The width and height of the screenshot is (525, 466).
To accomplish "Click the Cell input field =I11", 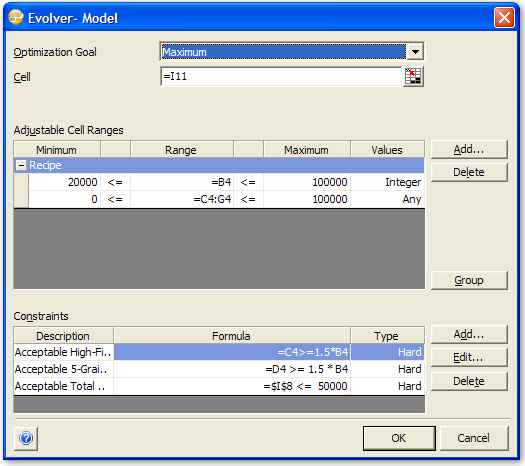I will (281, 77).
